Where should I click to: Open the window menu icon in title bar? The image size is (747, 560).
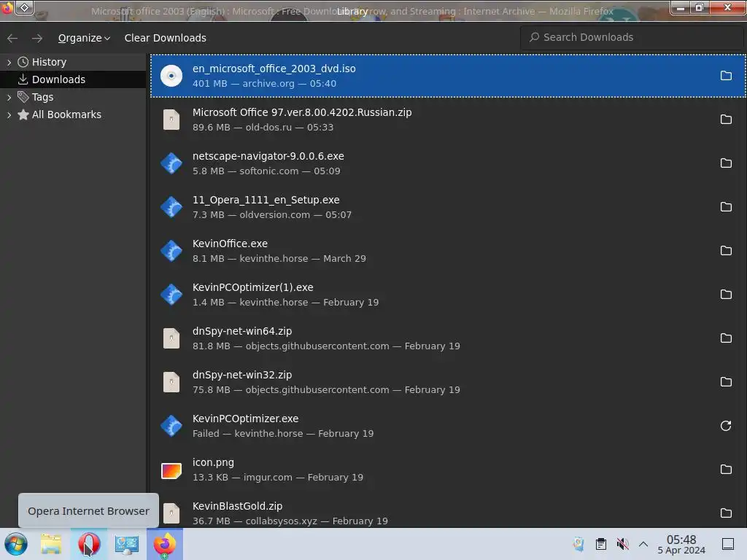[25, 7]
